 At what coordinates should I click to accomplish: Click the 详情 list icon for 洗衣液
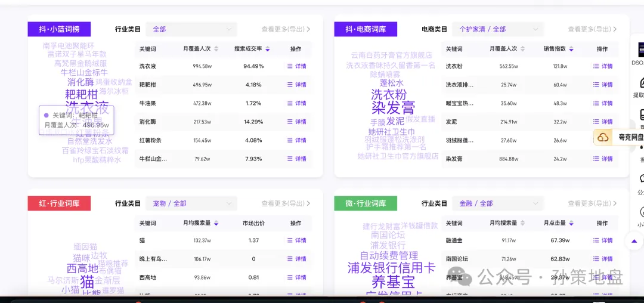[289, 66]
